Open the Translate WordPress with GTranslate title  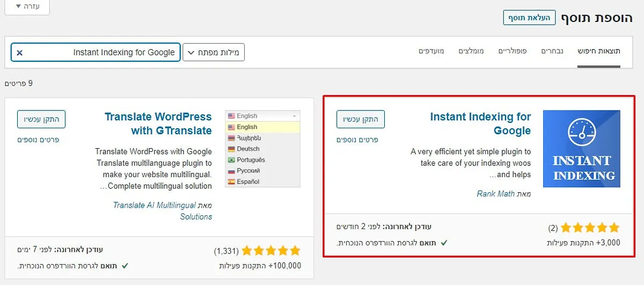point(158,123)
